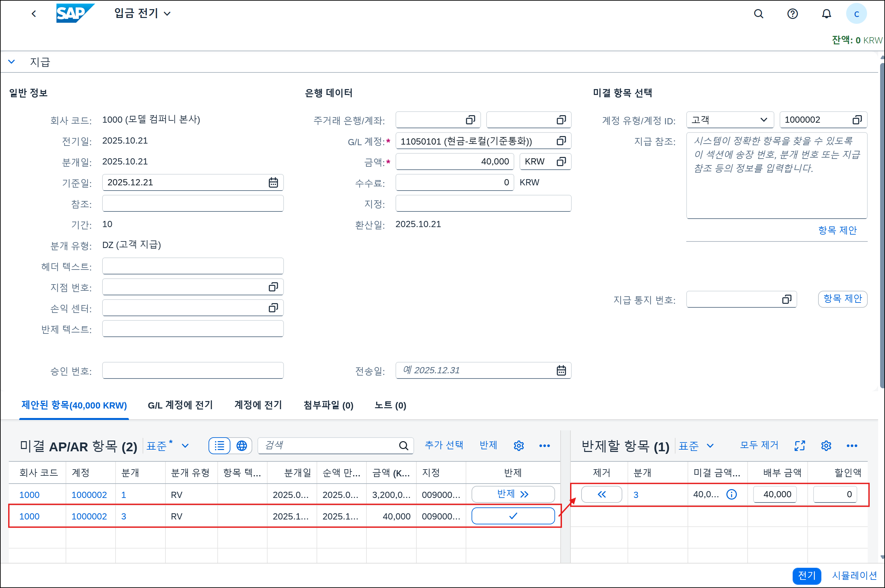Switch to list view toggle button

click(x=219, y=445)
